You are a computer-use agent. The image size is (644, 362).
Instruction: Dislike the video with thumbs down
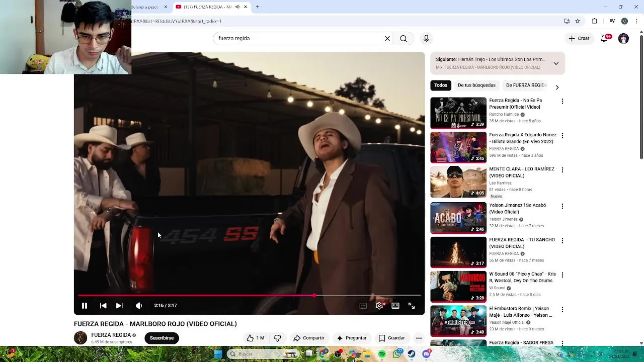pyautogui.click(x=277, y=338)
